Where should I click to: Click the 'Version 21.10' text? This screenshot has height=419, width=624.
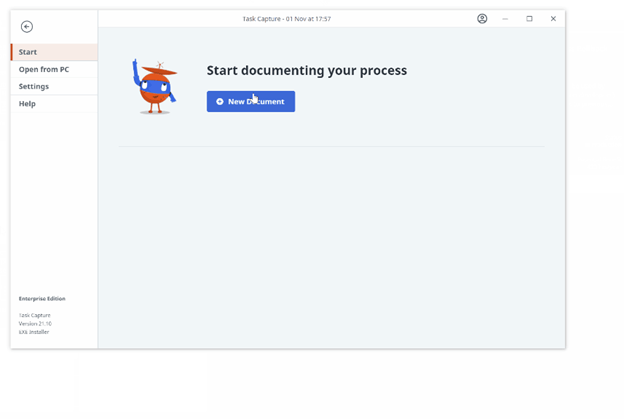[35, 324]
